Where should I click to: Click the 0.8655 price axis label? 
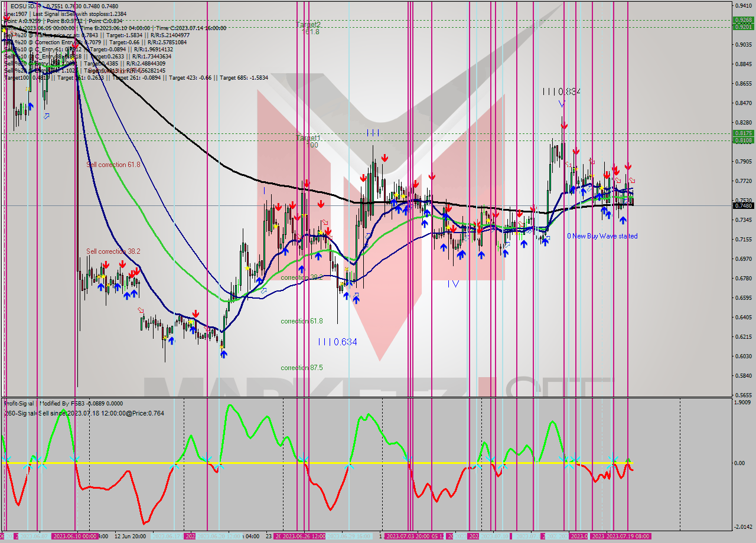click(x=743, y=83)
